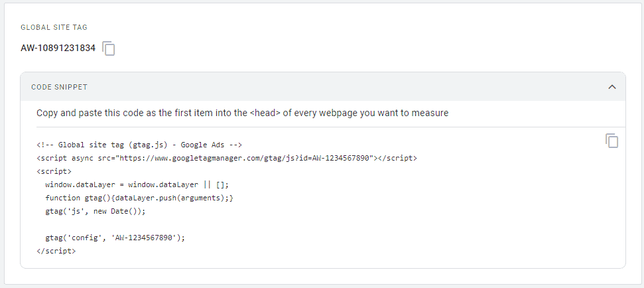Copy the entire code snippet

point(612,141)
